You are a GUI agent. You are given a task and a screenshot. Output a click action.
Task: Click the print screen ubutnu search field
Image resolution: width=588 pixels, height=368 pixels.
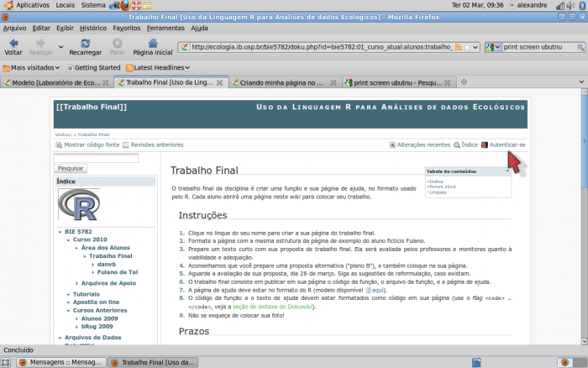click(538, 47)
